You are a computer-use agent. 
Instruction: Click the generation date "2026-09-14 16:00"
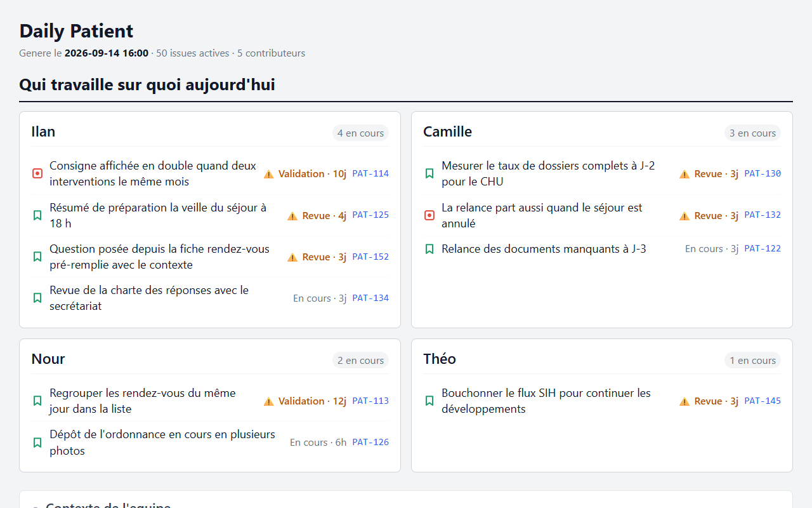[x=107, y=53]
